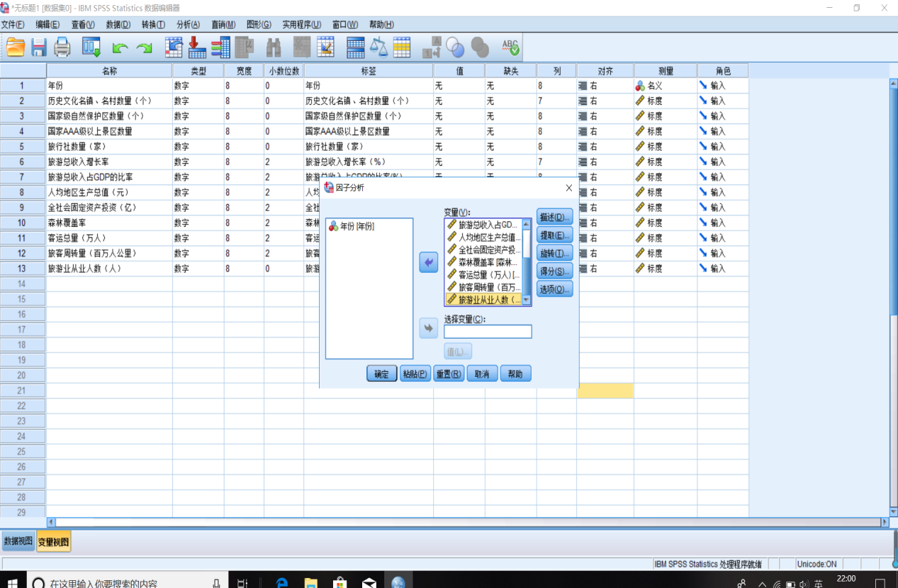Click the Go to case toolbar icon
This screenshot has height=588, width=898.
click(x=174, y=47)
